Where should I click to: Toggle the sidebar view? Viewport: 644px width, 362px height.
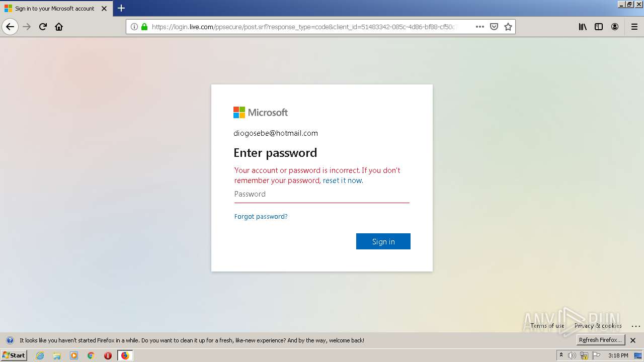[599, 27]
